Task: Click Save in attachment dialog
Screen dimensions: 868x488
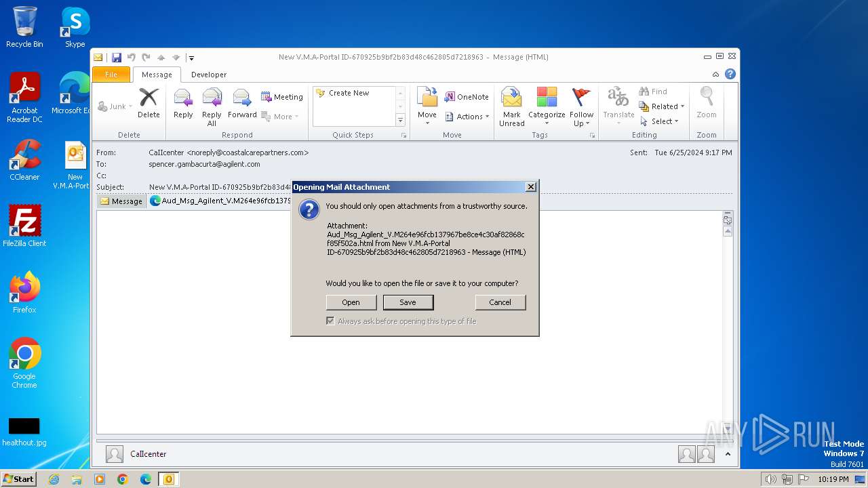Action: [x=408, y=302]
